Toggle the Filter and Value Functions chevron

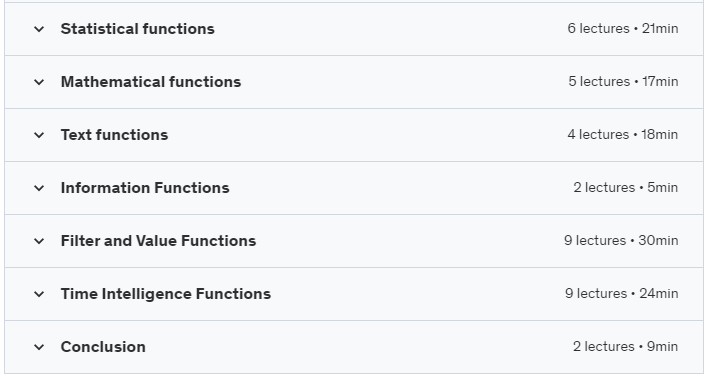coord(39,241)
